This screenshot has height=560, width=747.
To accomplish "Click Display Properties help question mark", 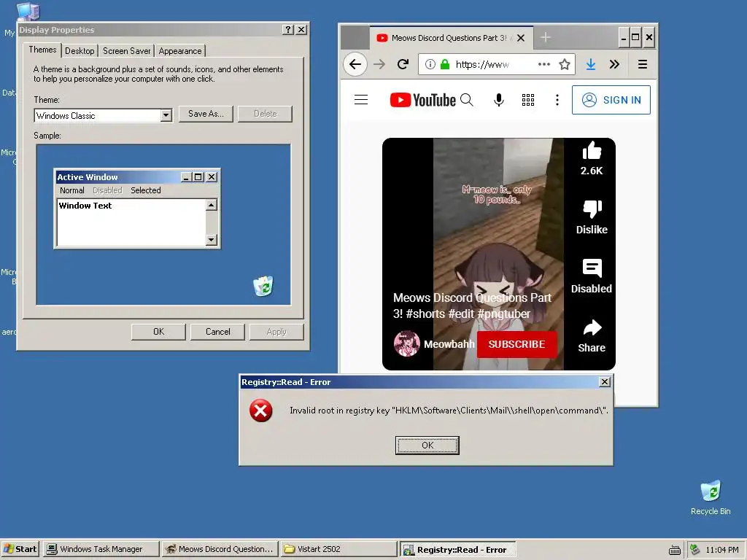I will [x=287, y=29].
